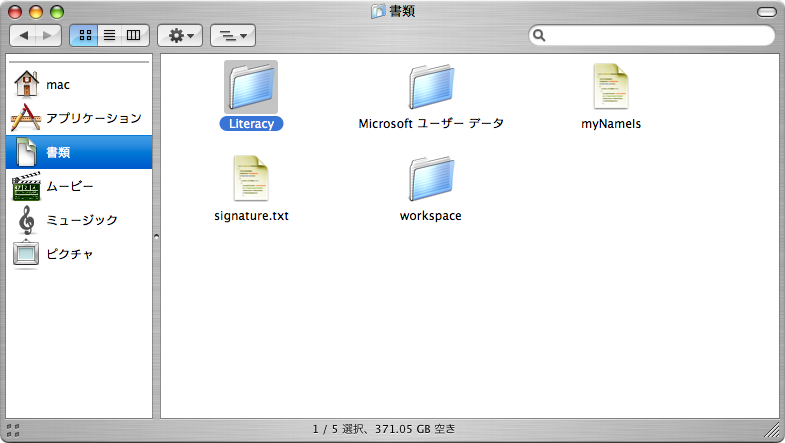
Task: Open ムービー in the sidebar
Action: pyautogui.click(x=79, y=186)
